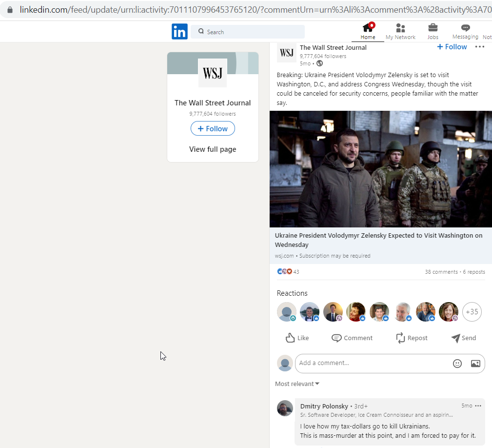Open the LinkedIn logo home link
The width and height of the screenshot is (492, 448).
click(x=179, y=32)
